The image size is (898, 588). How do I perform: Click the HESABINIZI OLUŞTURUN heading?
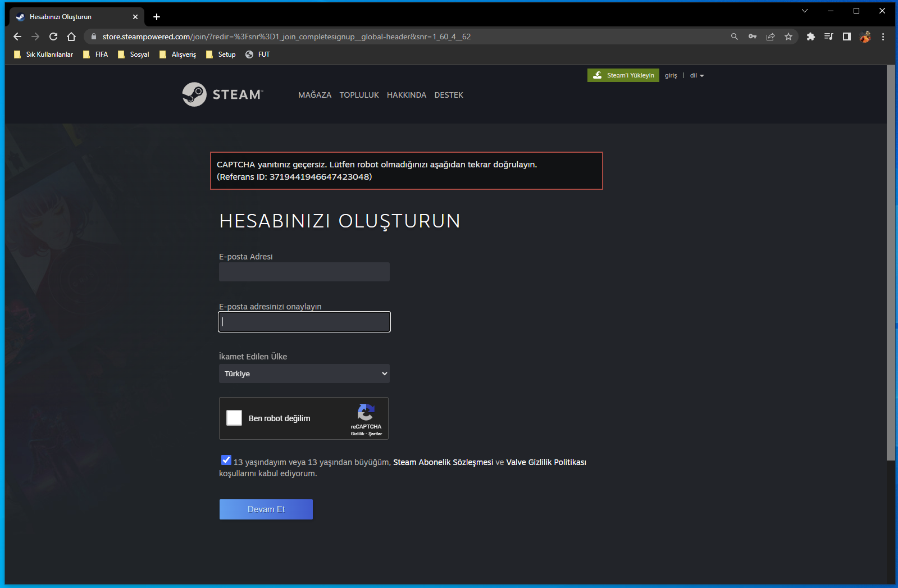(340, 221)
